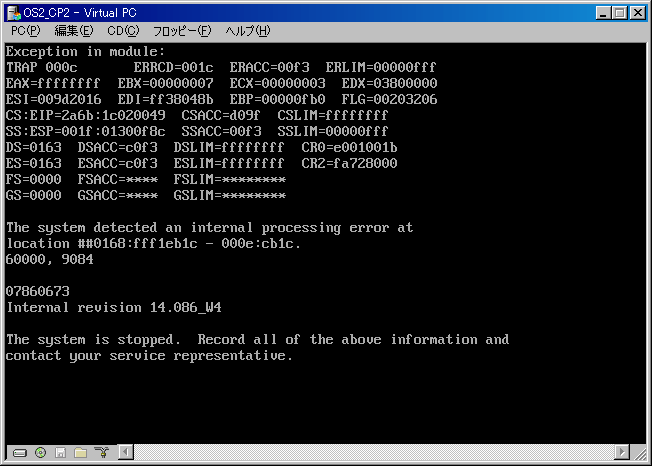Click the network adapter status icon

(x=101, y=452)
